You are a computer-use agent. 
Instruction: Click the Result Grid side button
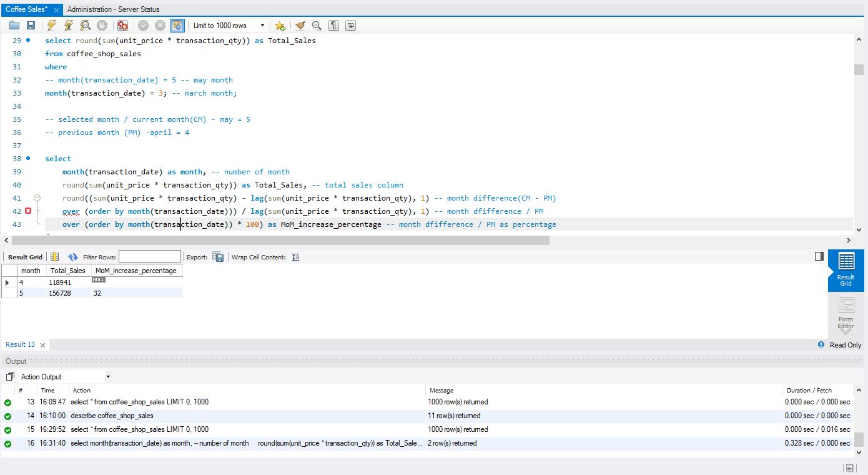846,270
